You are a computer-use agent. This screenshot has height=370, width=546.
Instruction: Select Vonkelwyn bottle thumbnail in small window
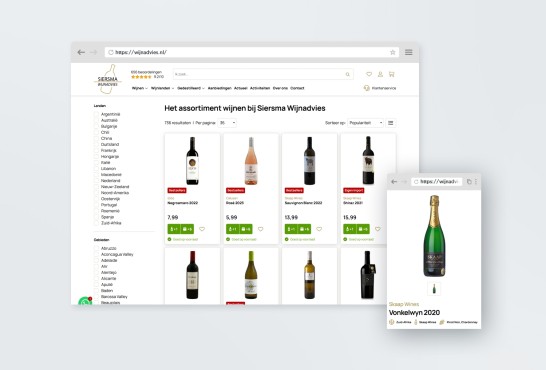click(x=434, y=289)
